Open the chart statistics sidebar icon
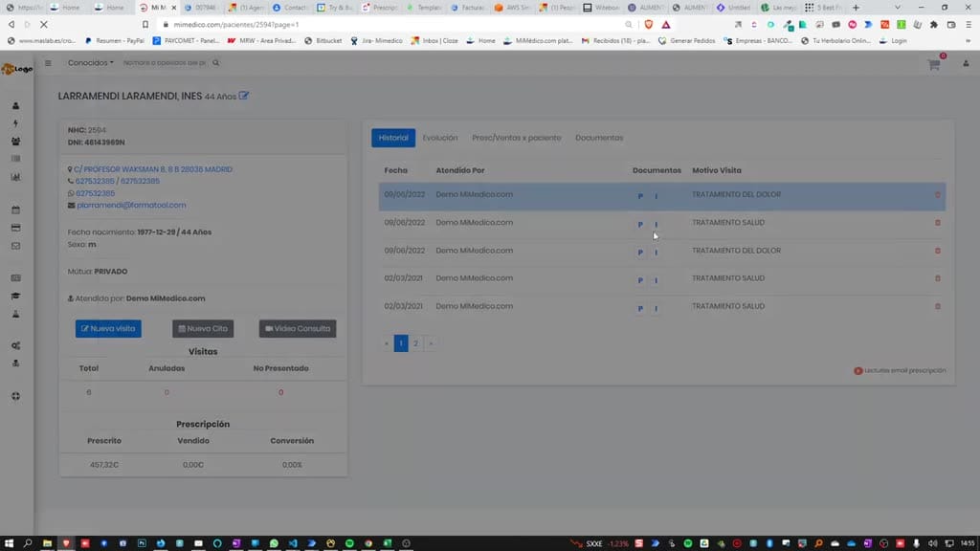Image resolution: width=980 pixels, height=551 pixels. 15,177
